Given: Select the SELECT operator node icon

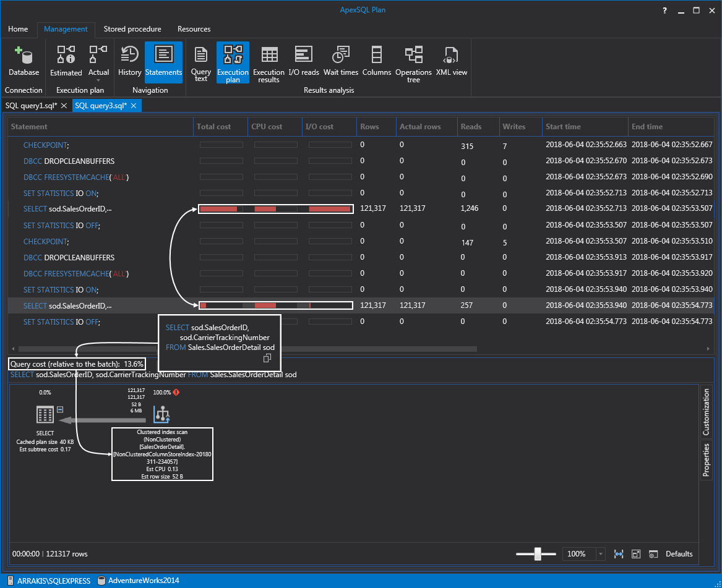Looking at the screenshot, I should click(x=45, y=414).
